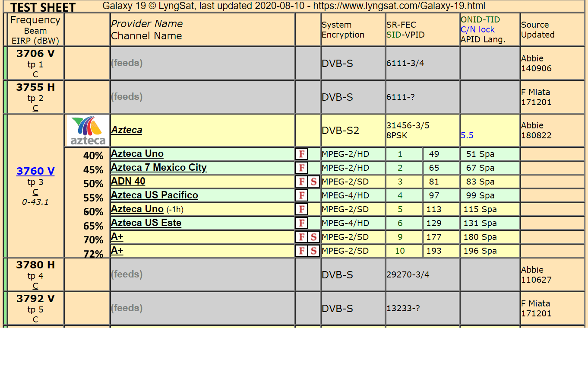This screenshot has width=588, height=389.
Task: Click the Source Updated column header
Action: pos(552,30)
